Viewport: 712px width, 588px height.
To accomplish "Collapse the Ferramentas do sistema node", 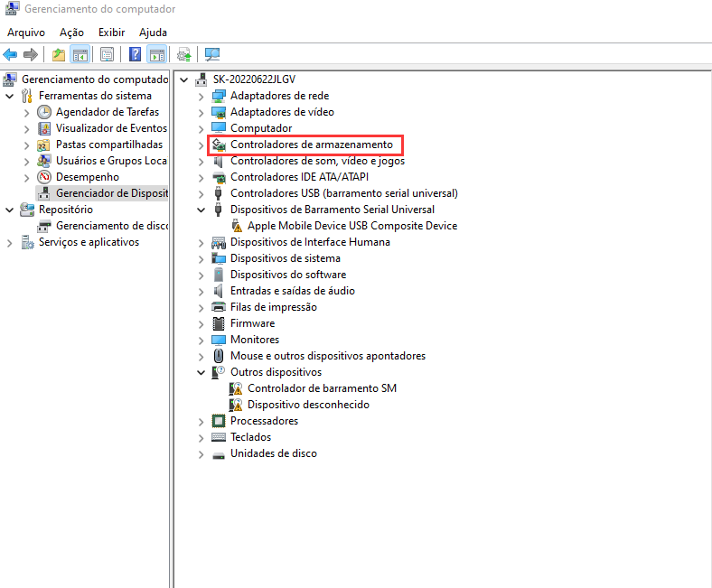I will [x=10, y=97].
